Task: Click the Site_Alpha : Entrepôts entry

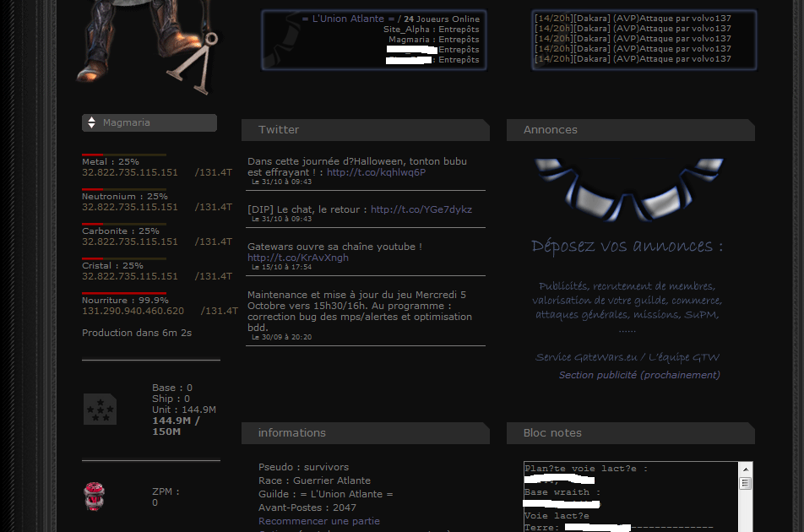Action: click(x=431, y=30)
